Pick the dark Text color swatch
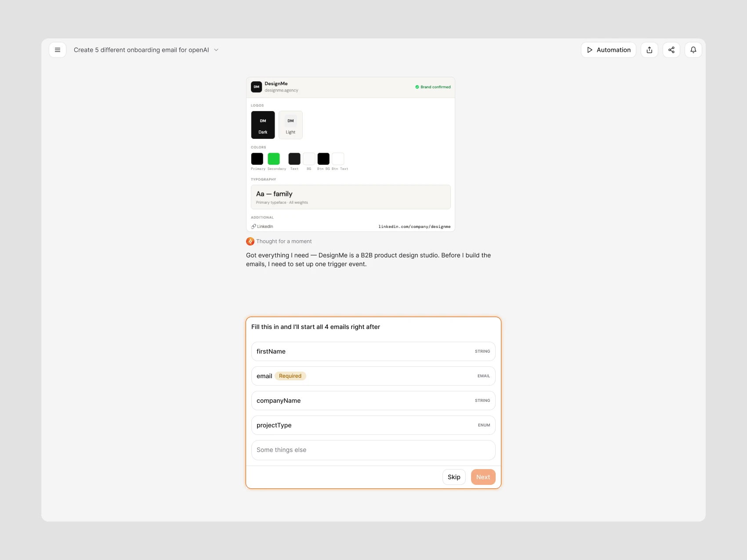 click(x=294, y=159)
